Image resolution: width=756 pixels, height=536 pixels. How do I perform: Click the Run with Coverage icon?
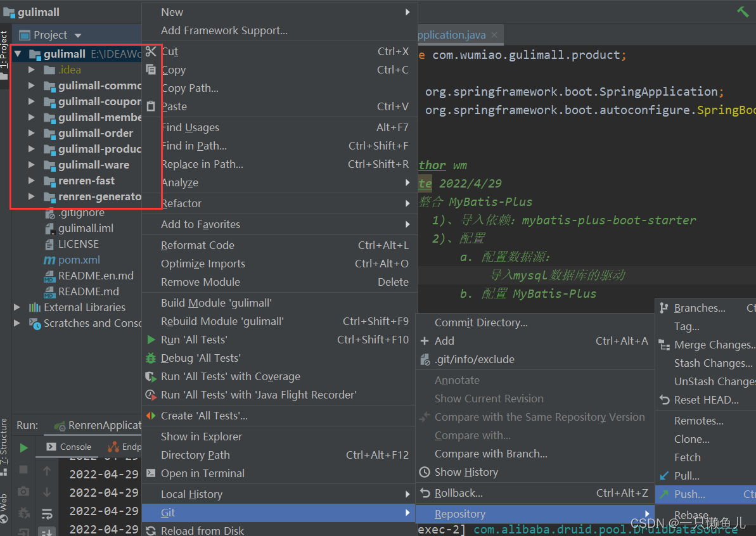click(151, 376)
